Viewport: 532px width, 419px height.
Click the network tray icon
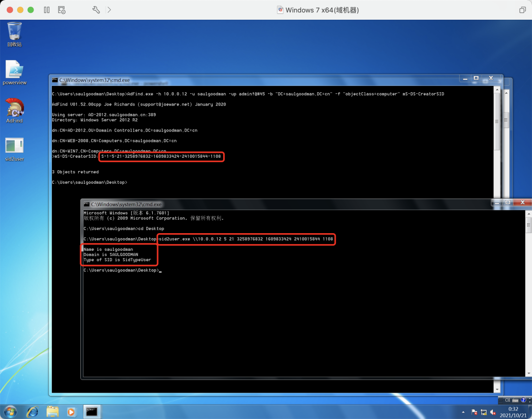(484, 412)
